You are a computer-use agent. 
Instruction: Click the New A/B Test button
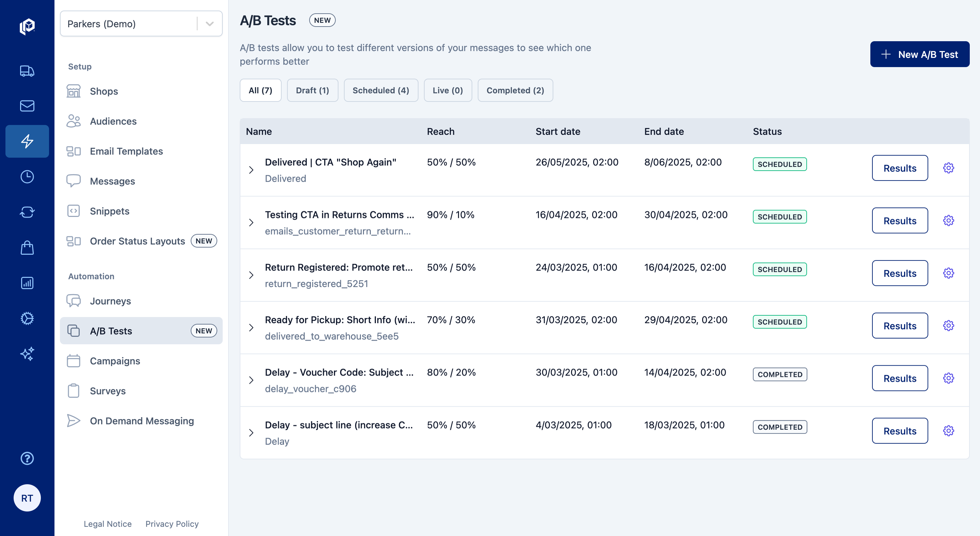[x=919, y=54]
